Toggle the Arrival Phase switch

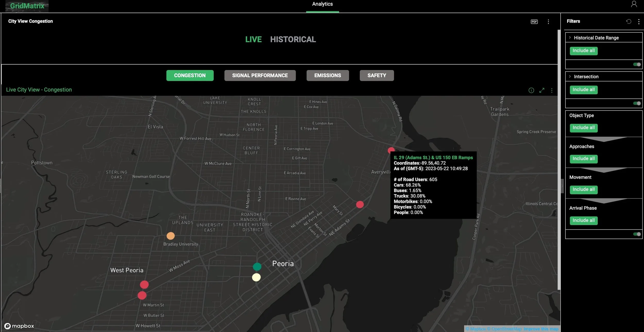[637, 234]
